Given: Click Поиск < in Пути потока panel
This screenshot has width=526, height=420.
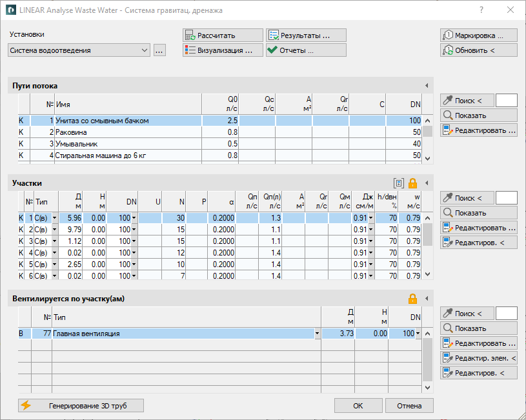Looking at the screenshot, I should pyautogui.click(x=467, y=100).
